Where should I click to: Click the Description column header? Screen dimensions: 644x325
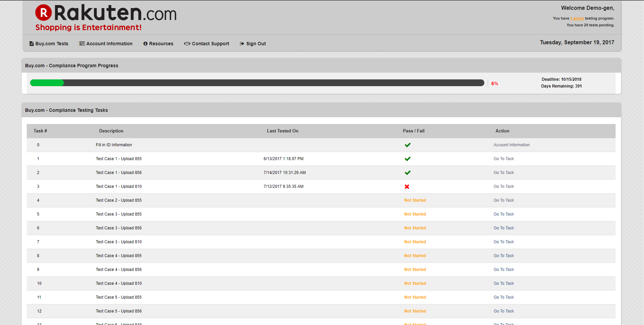[x=111, y=131]
